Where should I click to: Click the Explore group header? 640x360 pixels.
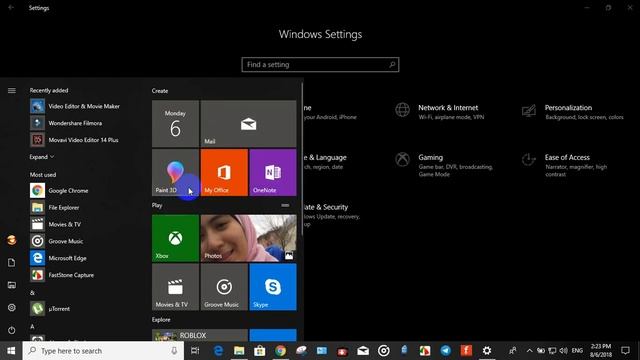[x=161, y=320]
